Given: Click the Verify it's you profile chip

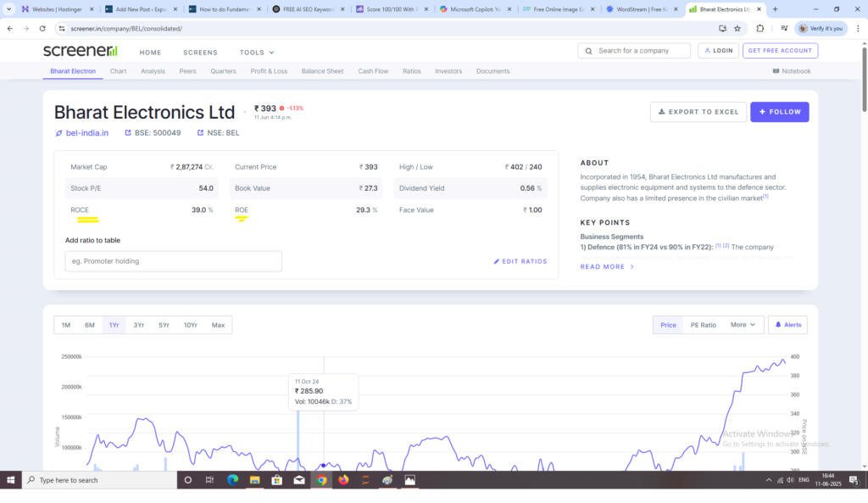Looking at the screenshot, I should (x=821, y=28).
